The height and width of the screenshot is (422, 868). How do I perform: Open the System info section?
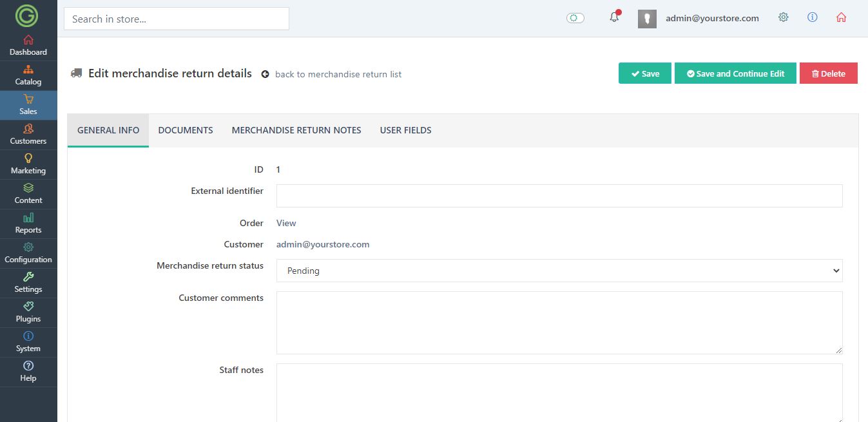tap(28, 342)
